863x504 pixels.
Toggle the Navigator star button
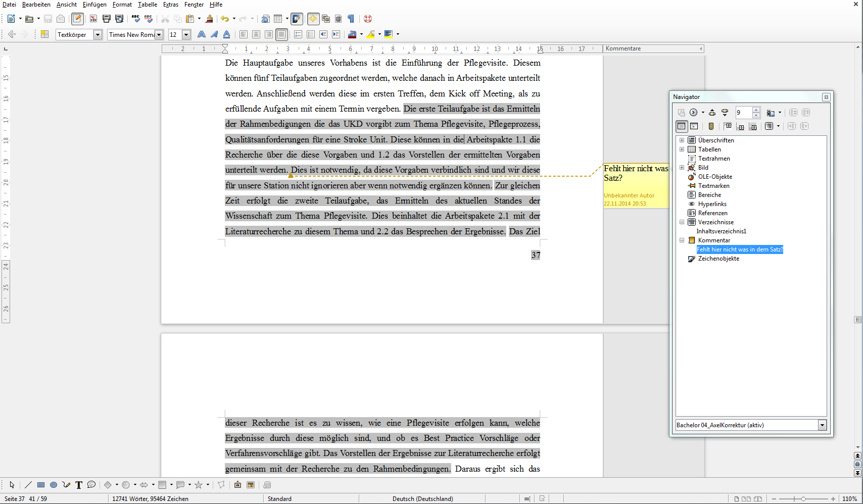click(x=313, y=19)
